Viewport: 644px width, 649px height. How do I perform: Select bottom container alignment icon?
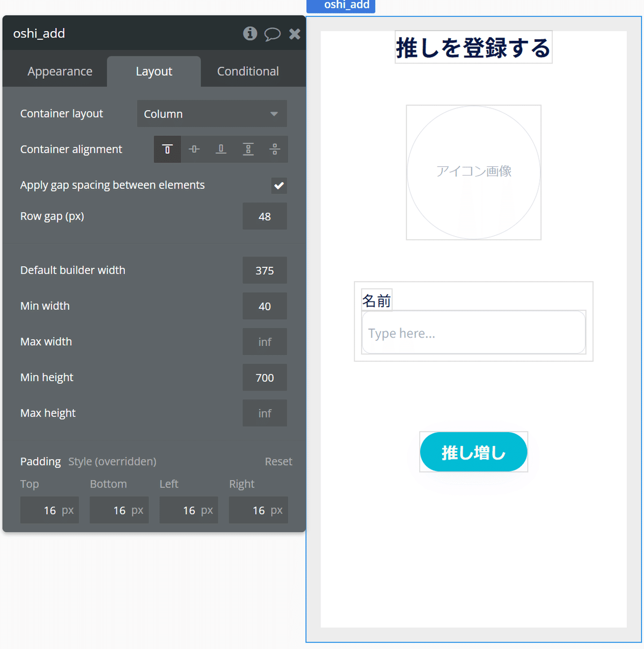221,149
